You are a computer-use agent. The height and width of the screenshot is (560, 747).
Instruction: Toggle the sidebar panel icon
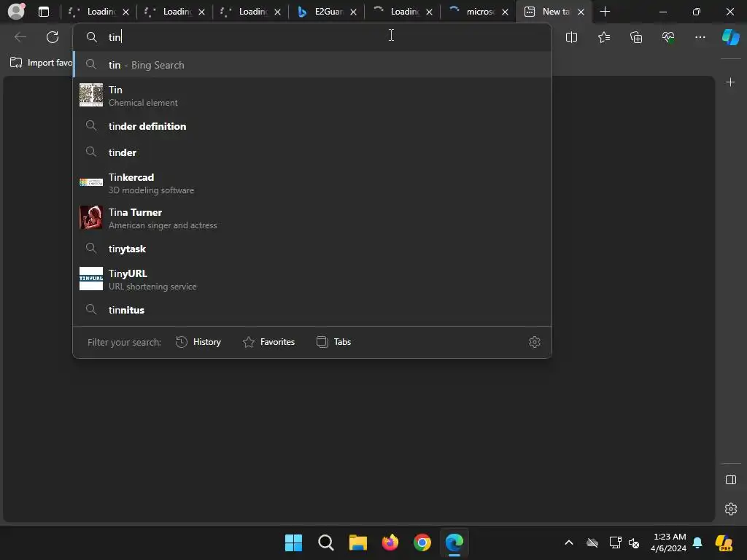coord(730,480)
